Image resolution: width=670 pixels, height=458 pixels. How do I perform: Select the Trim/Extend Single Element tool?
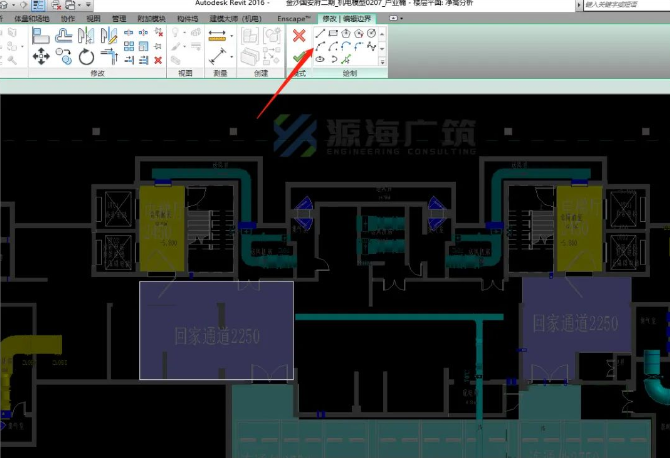(x=129, y=60)
